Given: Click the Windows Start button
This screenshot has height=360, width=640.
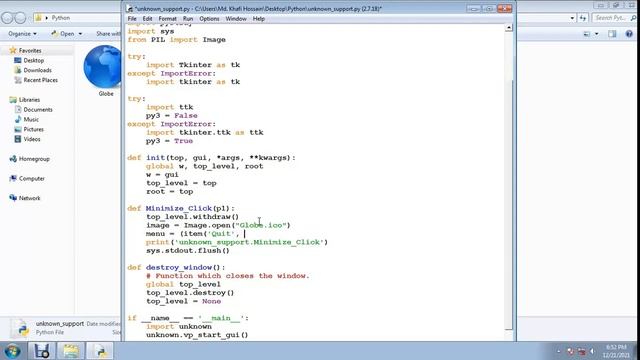Looking at the screenshot, I should (12, 351).
